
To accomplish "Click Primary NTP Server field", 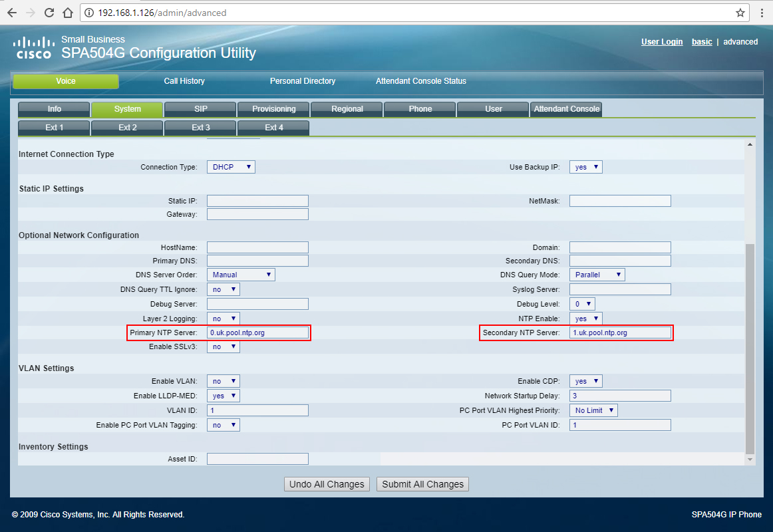I will click(x=257, y=332).
